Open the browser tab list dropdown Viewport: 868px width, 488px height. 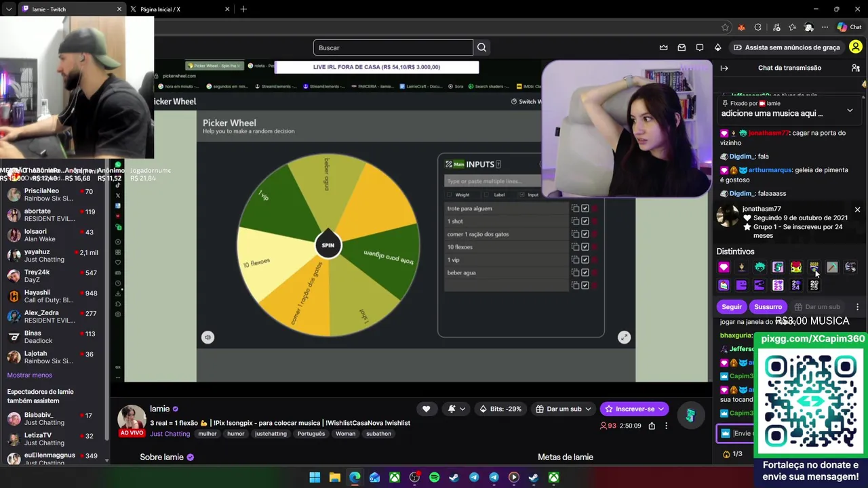click(9, 9)
